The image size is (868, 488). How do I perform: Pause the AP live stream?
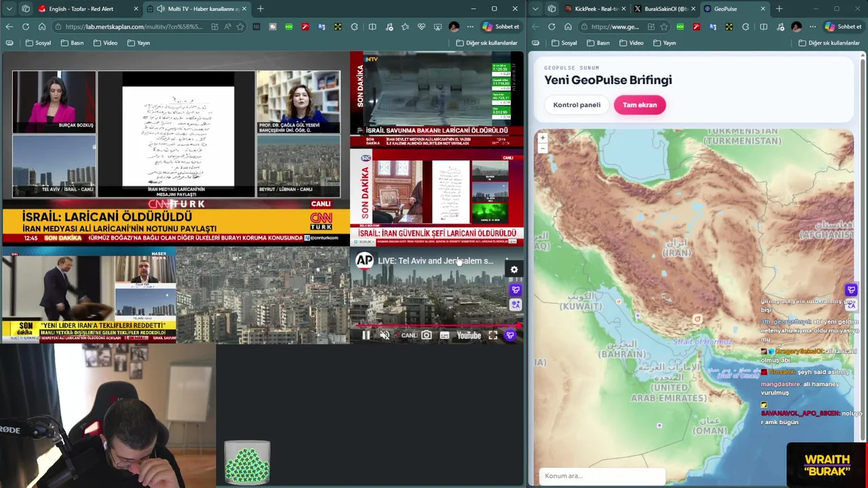tap(366, 335)
